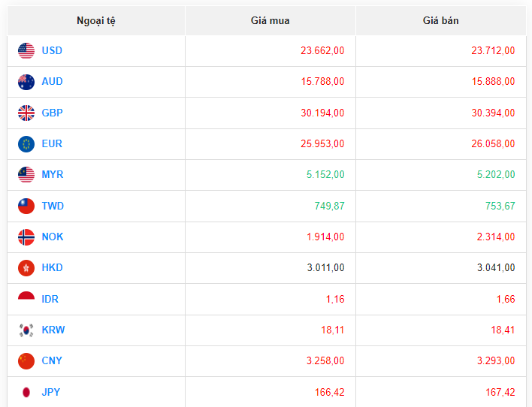Select NOK buy price 1.914,00
The image size is (532, 407).
point(325,237)
